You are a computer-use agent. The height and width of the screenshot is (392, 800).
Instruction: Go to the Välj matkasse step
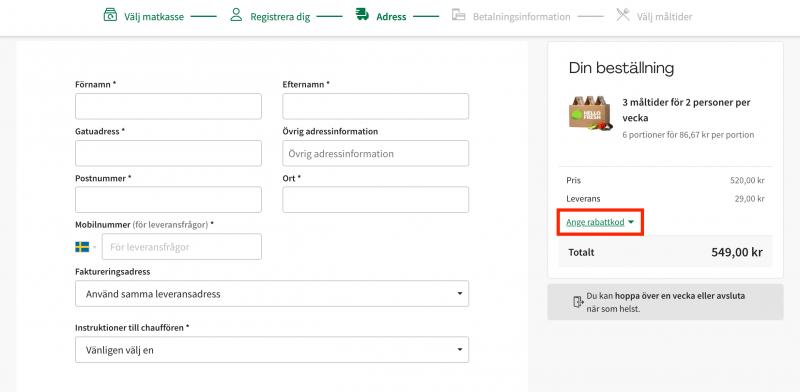click(154, 17)
